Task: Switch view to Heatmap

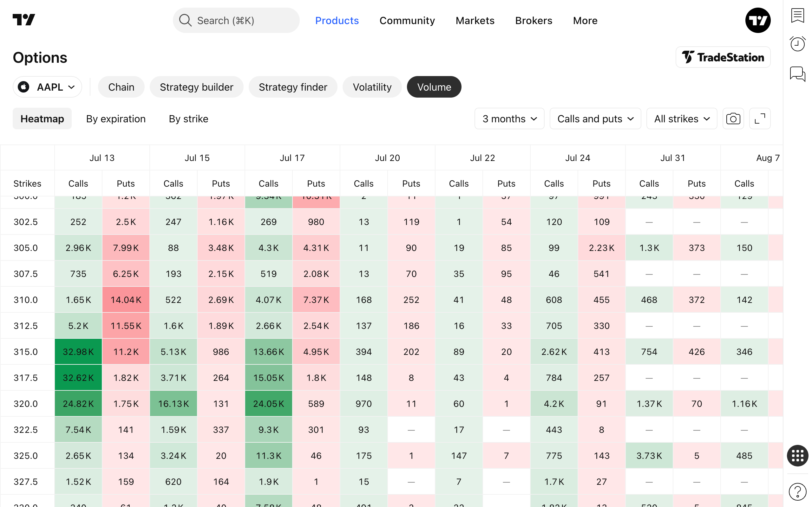Action: (42, 119)
